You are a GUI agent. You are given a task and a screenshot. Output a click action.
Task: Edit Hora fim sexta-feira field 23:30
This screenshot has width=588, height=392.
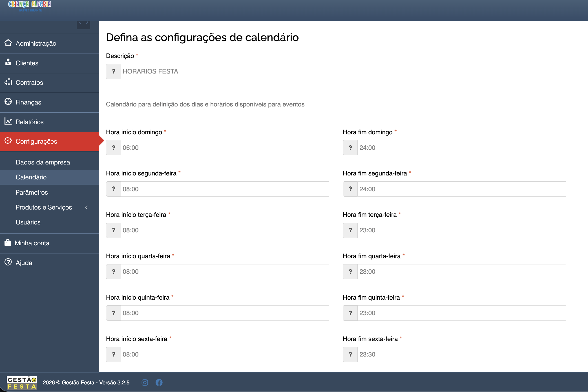tap(461, 355)
